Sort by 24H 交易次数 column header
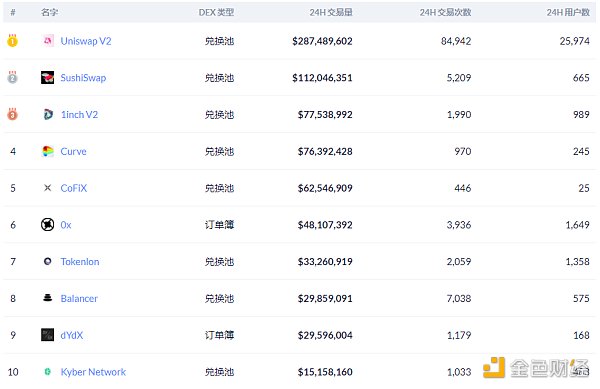This screenshot has height=389, width=600. click(445, 12)
